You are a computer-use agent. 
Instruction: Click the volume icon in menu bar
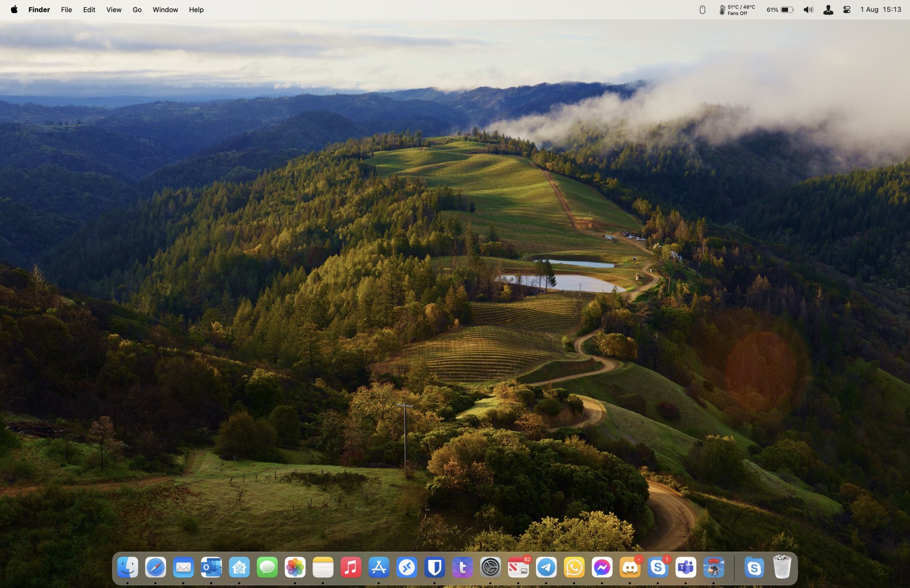click(x=808, y=10)
